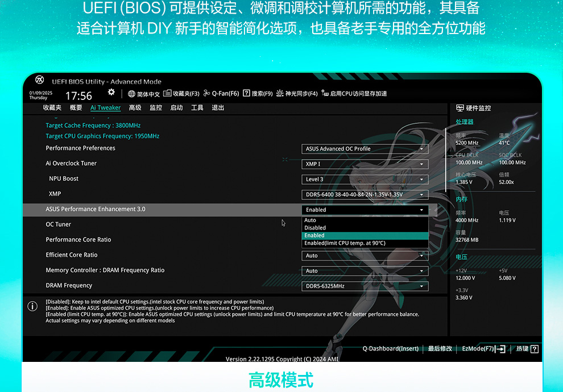Select highlighted Enabled option in dropdown list
The width and height of the screenshot is (563, 392).
click(x=365, y=236)
